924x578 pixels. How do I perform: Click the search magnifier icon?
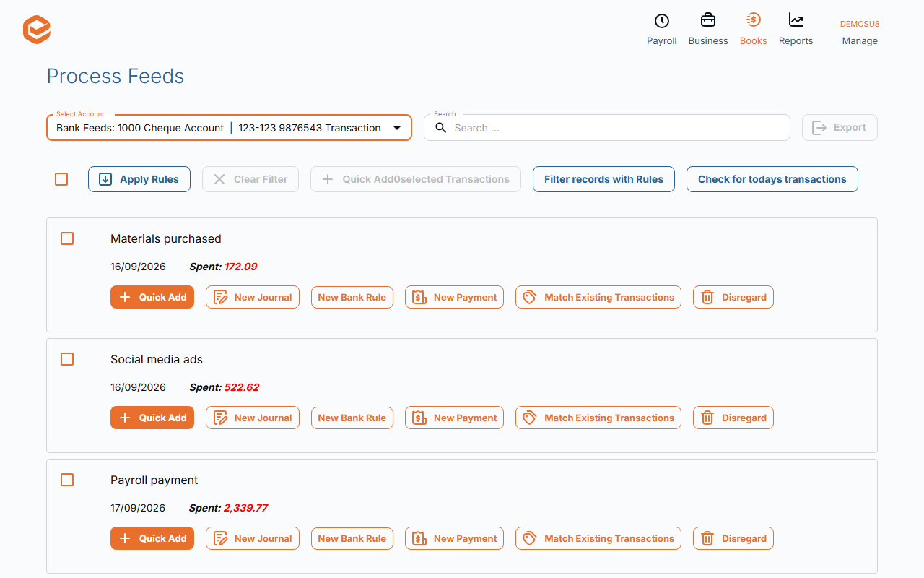pos(441,128)
